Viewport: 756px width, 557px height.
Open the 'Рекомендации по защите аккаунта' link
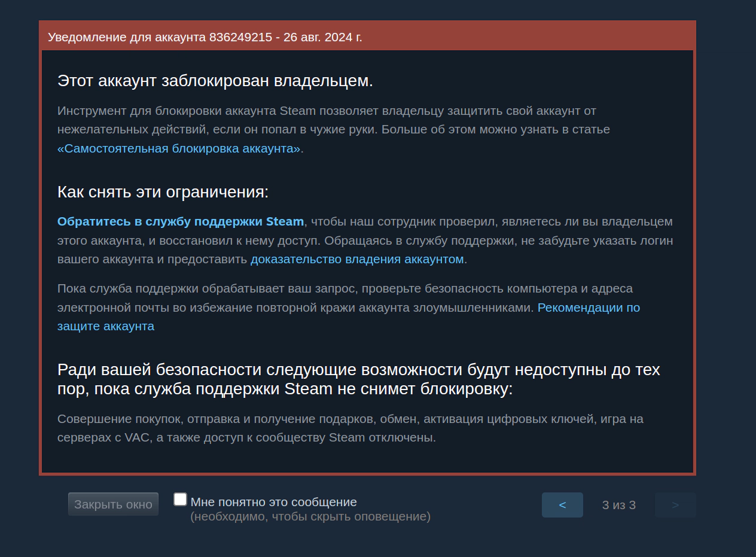click(588, 308)
